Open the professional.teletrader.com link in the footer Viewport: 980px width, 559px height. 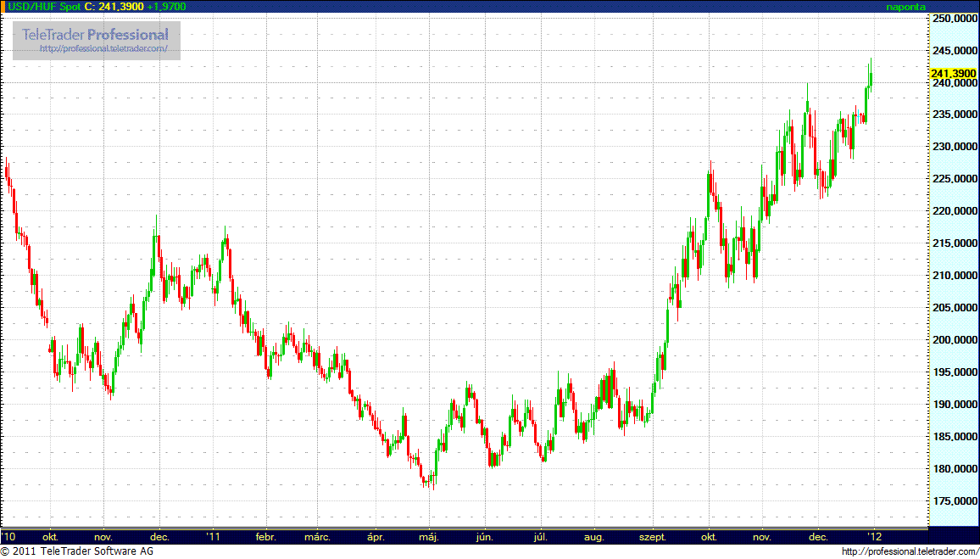point(910,551)
